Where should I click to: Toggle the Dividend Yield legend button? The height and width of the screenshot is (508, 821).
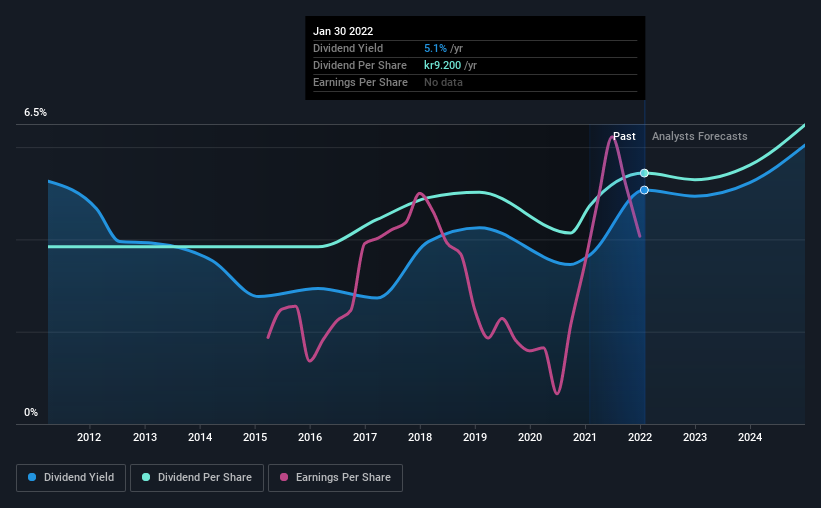click(71, 478)
